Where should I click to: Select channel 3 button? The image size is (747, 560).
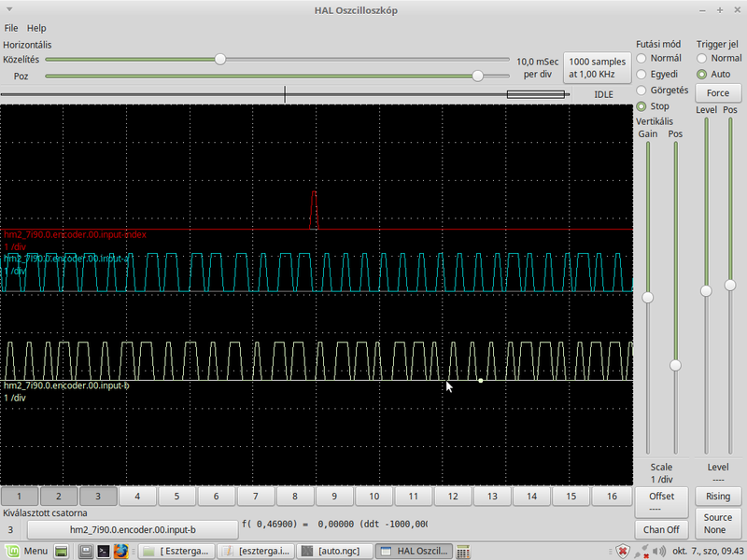pos(98,497)
